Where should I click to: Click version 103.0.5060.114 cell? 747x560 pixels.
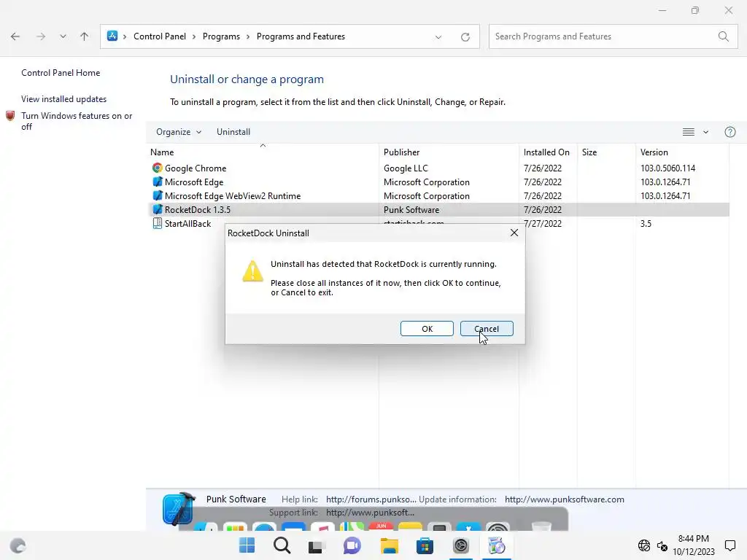click(x=668, y=168)
